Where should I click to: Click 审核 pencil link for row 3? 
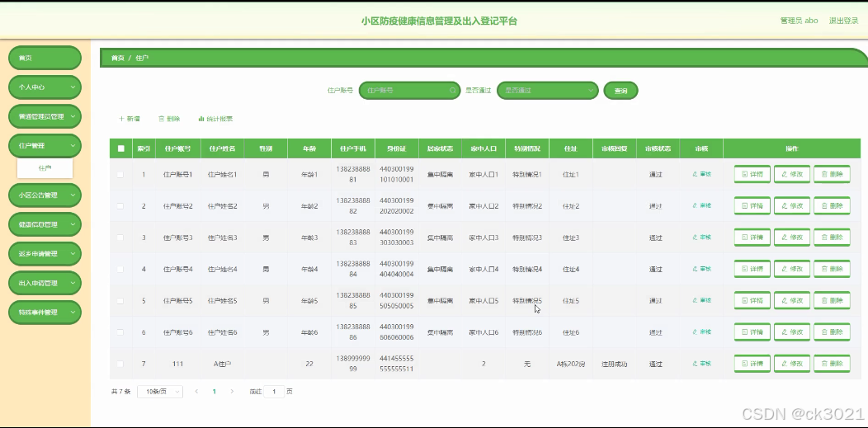(701, 238)
